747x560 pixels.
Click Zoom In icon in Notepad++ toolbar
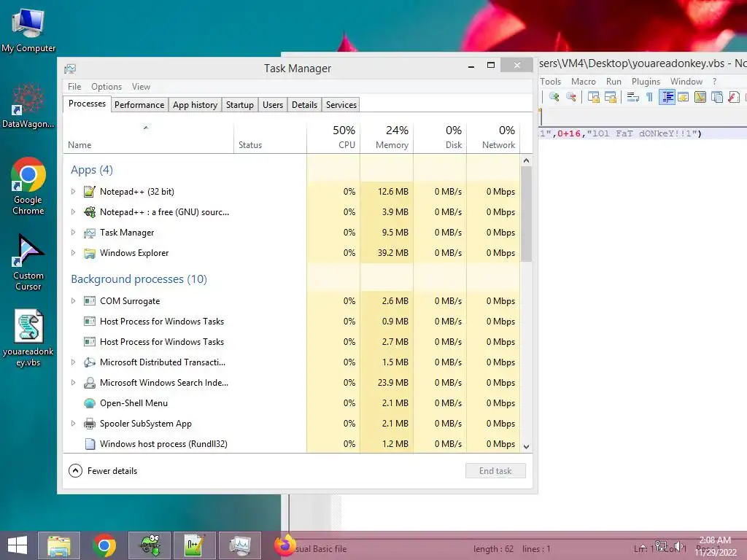point(554,97)
